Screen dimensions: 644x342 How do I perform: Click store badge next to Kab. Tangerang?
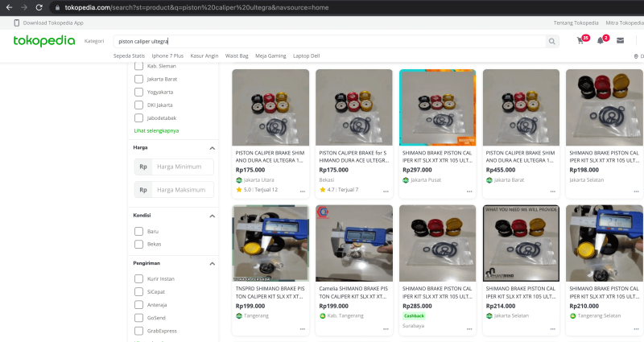pyautogui.click(x=323, y=315)
